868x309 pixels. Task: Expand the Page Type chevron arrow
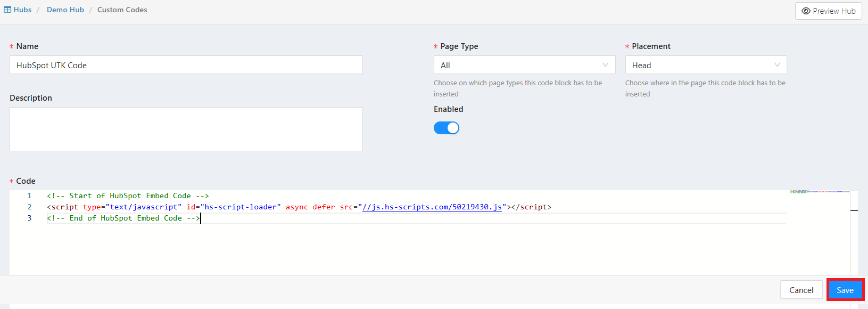(605, 65)
